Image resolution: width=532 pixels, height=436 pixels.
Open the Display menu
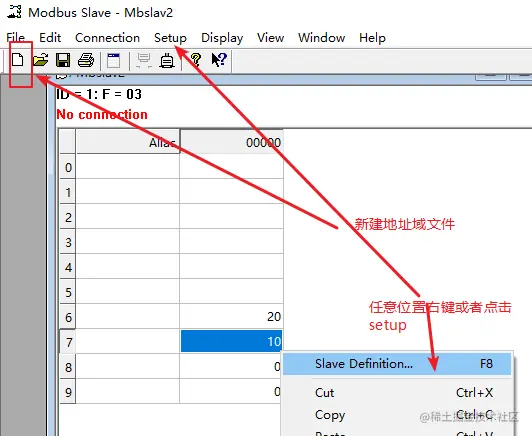click(x=222, y=37)
